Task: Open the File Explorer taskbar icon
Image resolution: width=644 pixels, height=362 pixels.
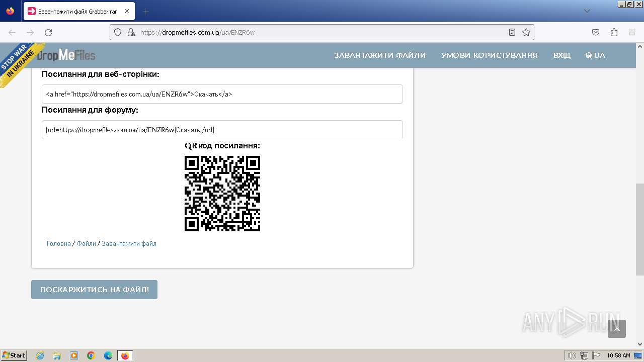Action: tap(57, 355)
